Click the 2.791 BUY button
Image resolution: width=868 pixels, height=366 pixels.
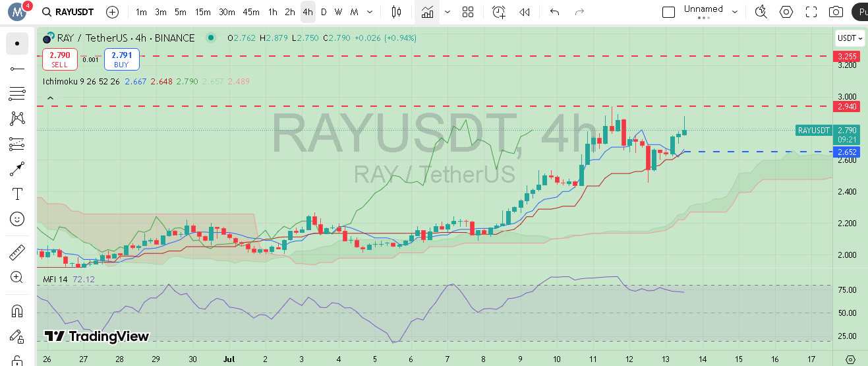point(121,59)
